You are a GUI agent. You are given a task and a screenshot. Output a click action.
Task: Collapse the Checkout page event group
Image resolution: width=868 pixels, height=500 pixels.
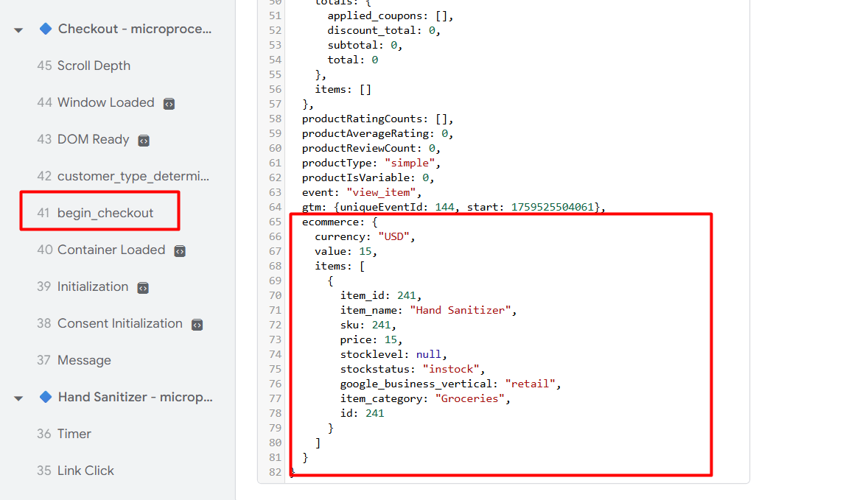click(x=18, y=29)
